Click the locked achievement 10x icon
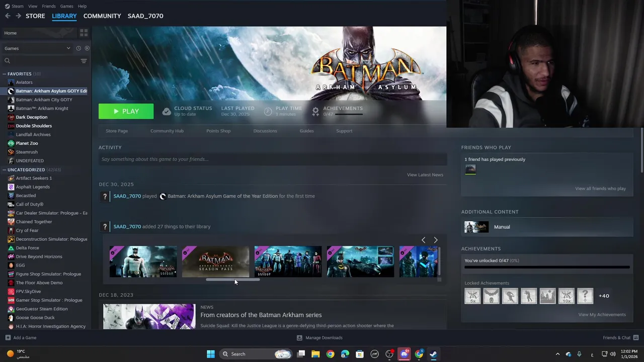Viewport: 644px width, 362px height. [566, 296]
